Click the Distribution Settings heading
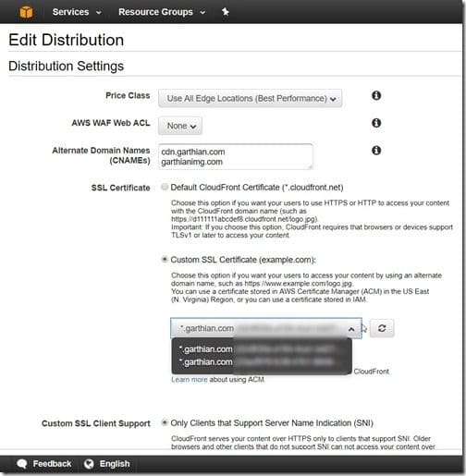 [67, 66]
